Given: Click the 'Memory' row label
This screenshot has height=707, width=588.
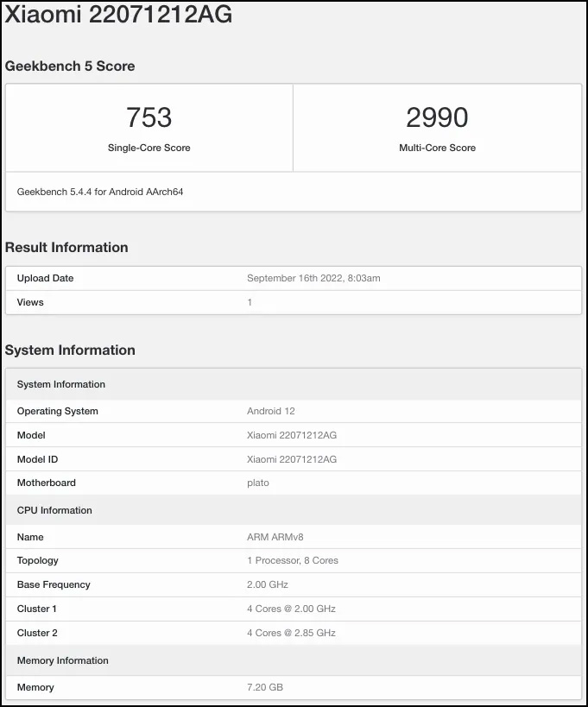Looking at the screenshot, I should (35, 688).
